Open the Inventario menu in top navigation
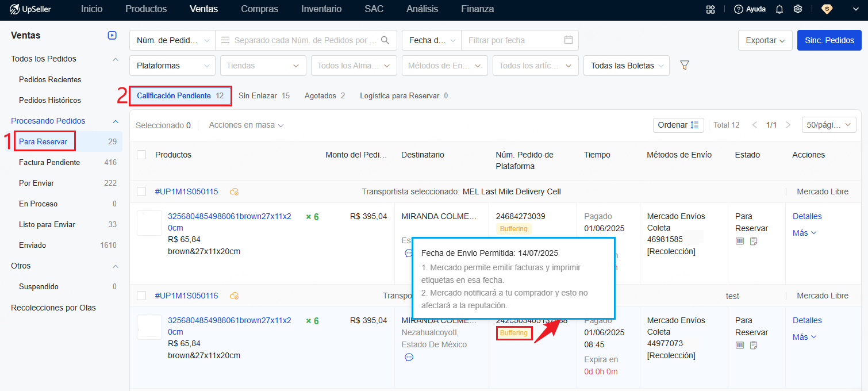 (321, 9)
